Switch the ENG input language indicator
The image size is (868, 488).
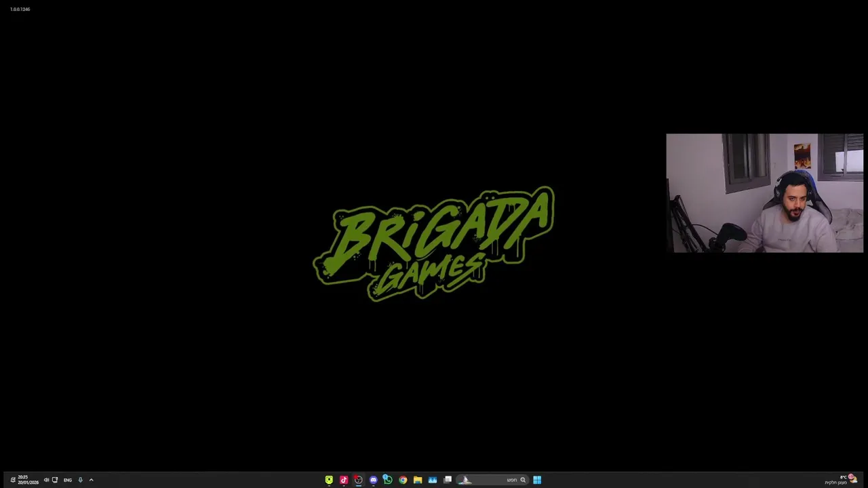coord(68,480)
